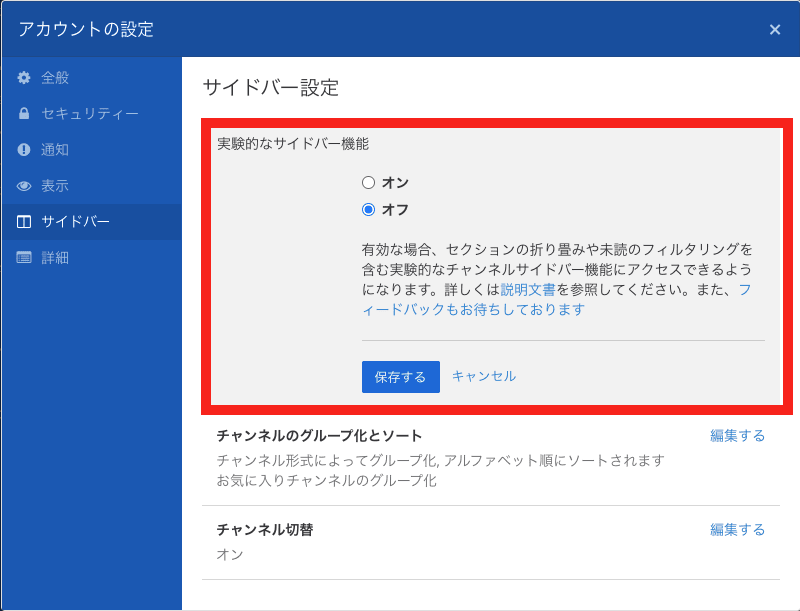Select the オフ radio button

[369, 207]
